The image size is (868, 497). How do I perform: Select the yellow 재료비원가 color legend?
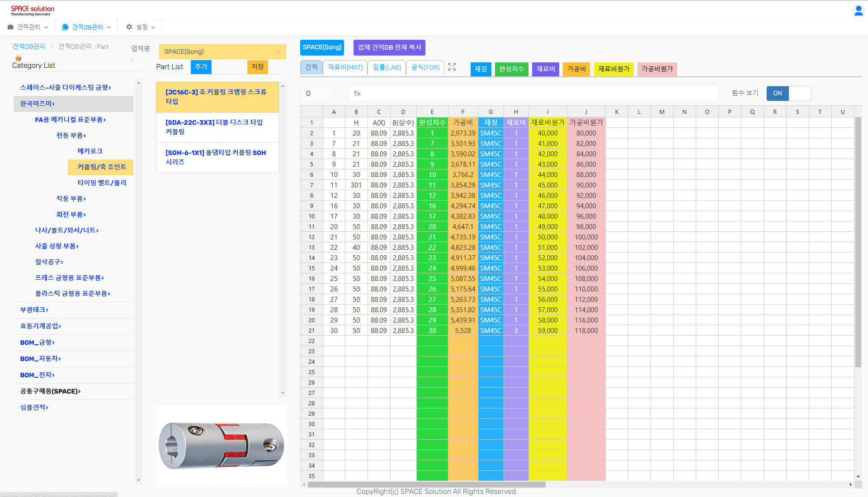(x=613, y=69)
